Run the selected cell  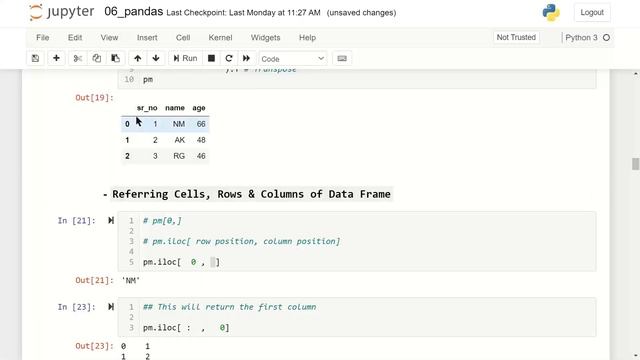[x=185, y=58]
